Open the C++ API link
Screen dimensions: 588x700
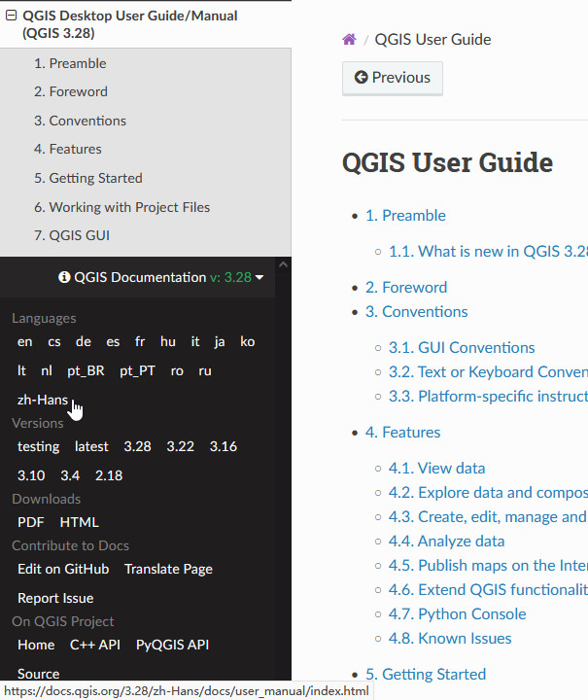[95, 646]
